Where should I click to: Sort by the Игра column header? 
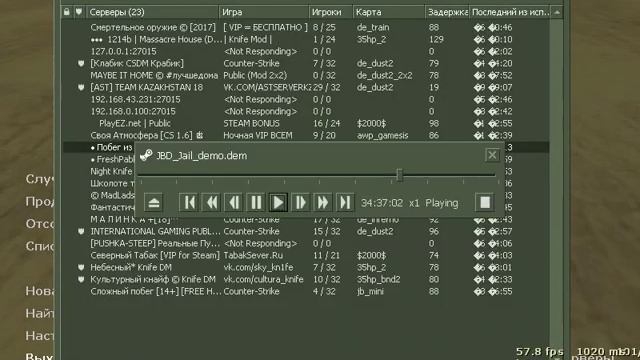[x=264, y=12]
